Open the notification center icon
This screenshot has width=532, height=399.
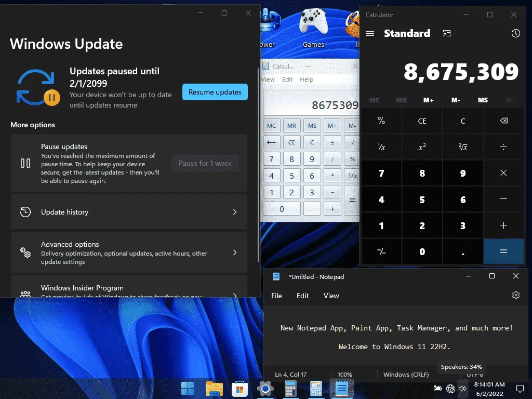point(520,389)
